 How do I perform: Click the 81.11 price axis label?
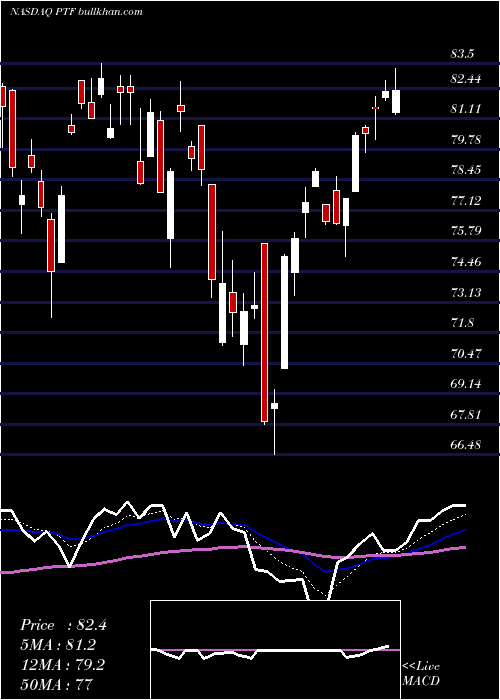point(466,109)
